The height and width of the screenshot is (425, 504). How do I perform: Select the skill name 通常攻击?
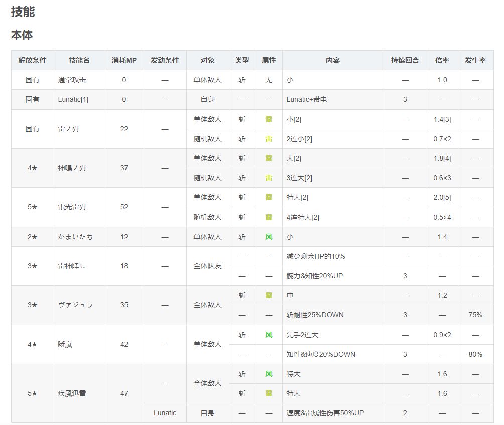tap(72, 80)
